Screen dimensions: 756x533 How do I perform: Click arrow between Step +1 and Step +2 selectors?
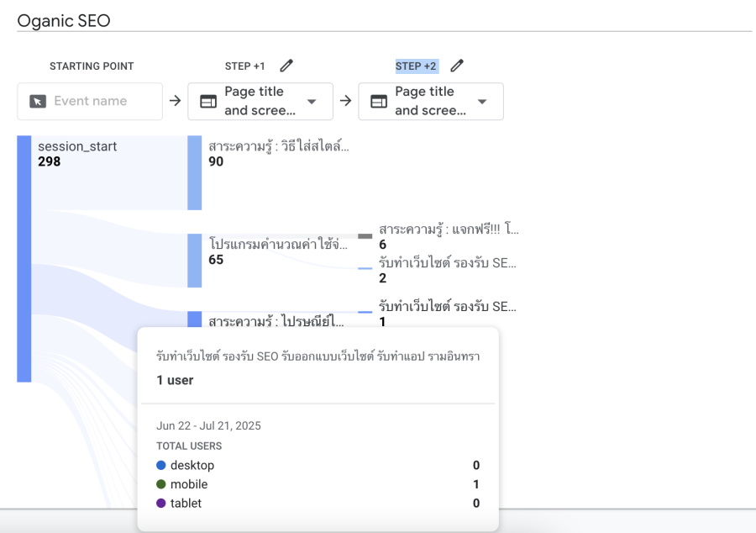[x=345, y=101]
